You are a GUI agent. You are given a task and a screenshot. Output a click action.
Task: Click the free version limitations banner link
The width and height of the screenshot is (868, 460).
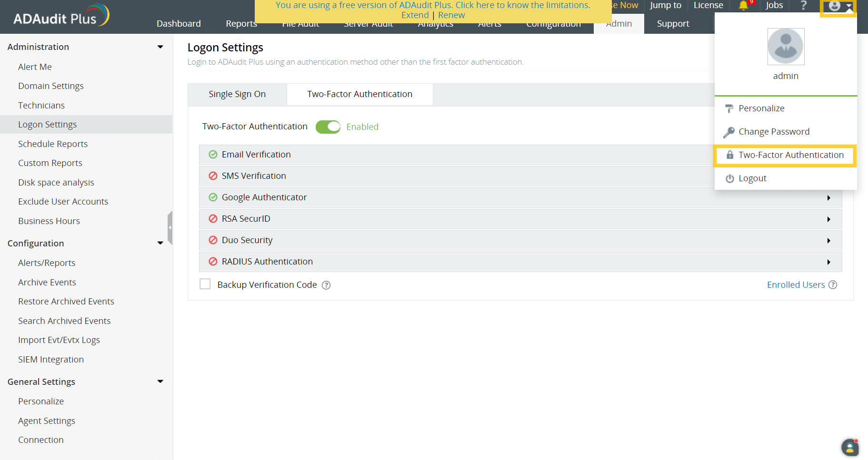(x=433, y=5)
